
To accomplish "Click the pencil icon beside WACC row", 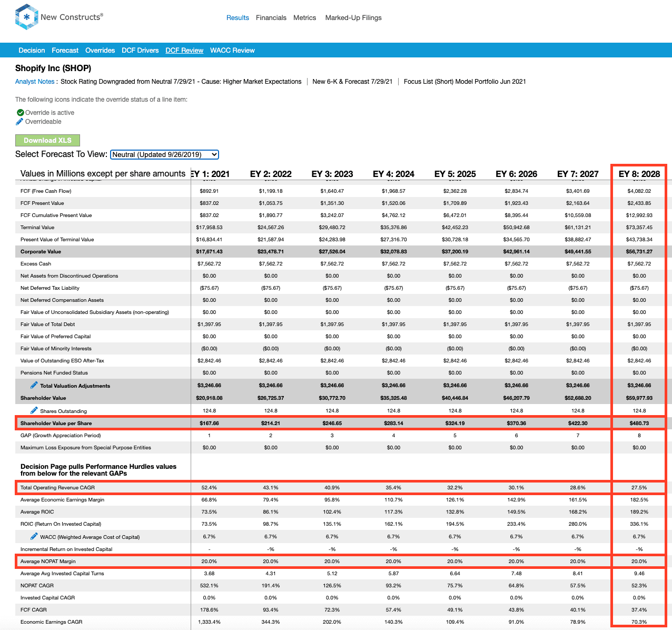I will [x=34, y=536].
